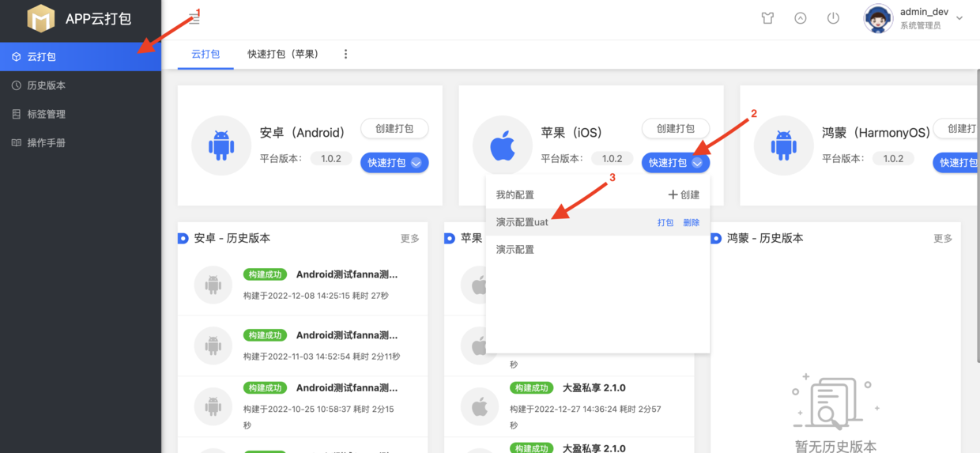Click the 暂无历史版本 empty state illustration
The image size is (980, 453).
point(835,400)
